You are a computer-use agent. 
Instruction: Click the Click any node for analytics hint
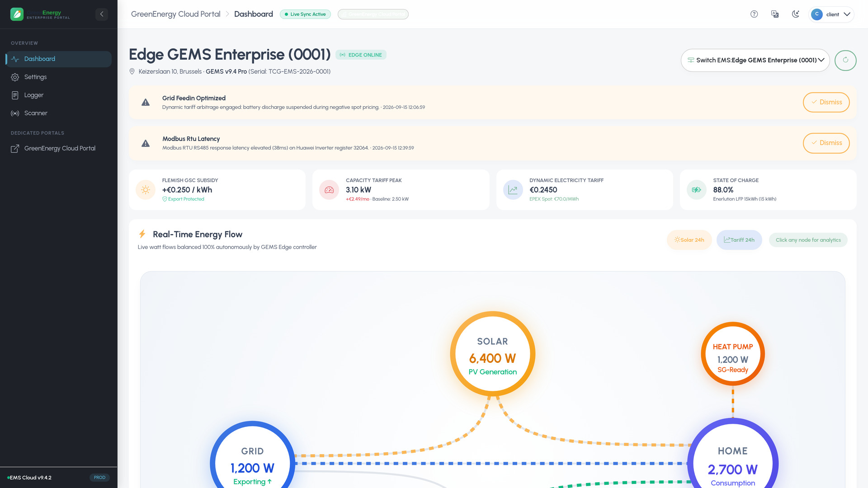point(808,240)
